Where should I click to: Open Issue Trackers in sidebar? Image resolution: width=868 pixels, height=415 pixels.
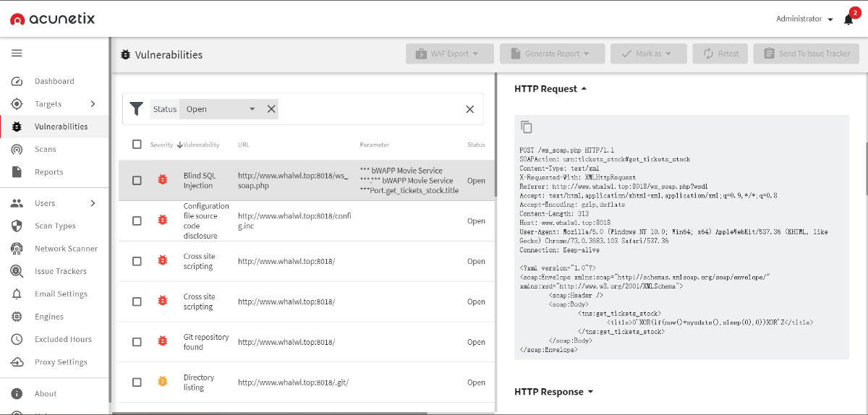pos(60,271)
